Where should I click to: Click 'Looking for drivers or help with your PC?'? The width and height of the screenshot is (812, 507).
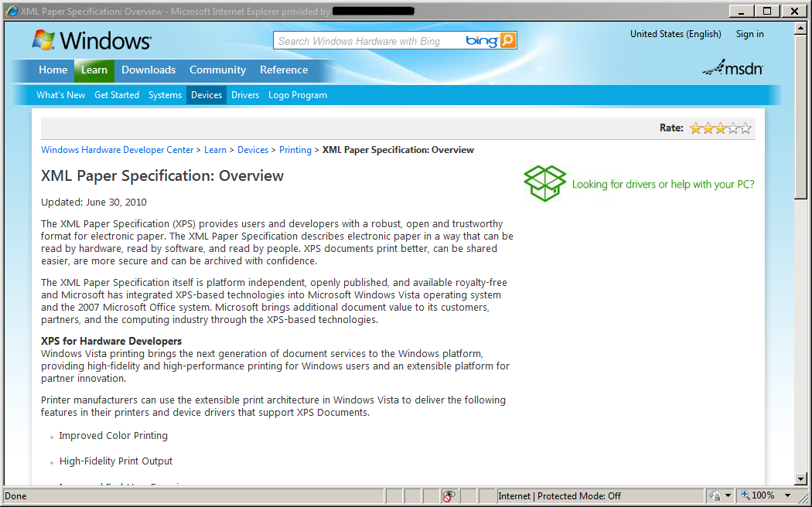pos(663,185)
